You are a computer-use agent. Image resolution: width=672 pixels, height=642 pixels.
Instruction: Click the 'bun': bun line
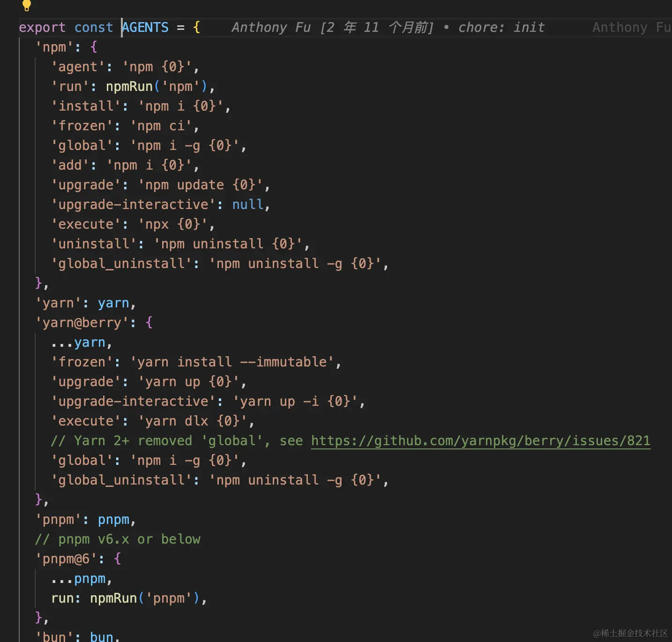(x=78, y=636)
